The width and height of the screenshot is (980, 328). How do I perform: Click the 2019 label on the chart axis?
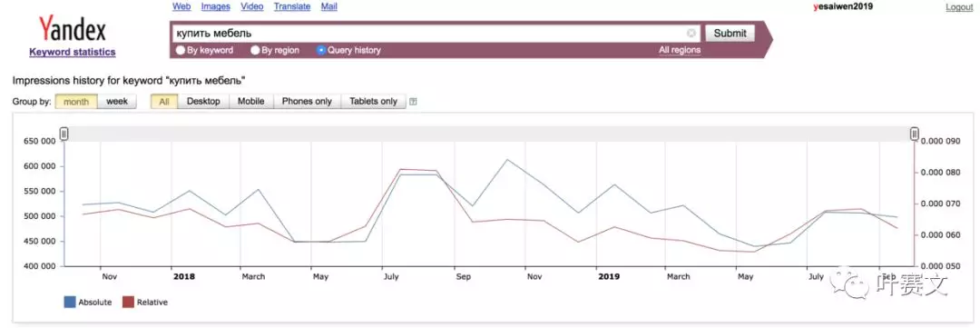pyautogui.click(x=609, y=277)
